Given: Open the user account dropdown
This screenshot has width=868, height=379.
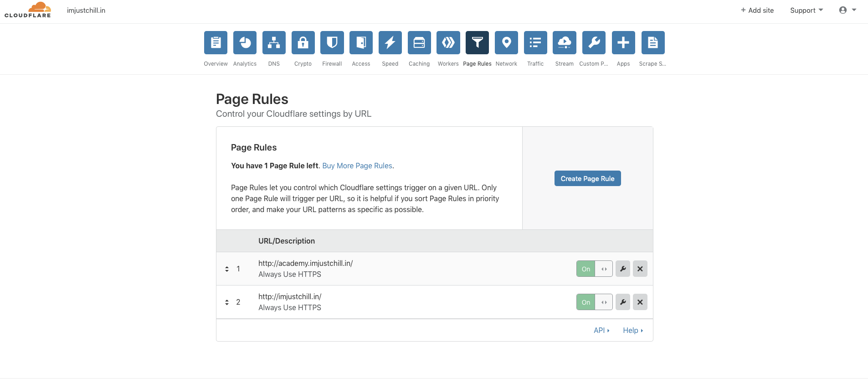Looking at the screenshot, I should coord(847,10).
